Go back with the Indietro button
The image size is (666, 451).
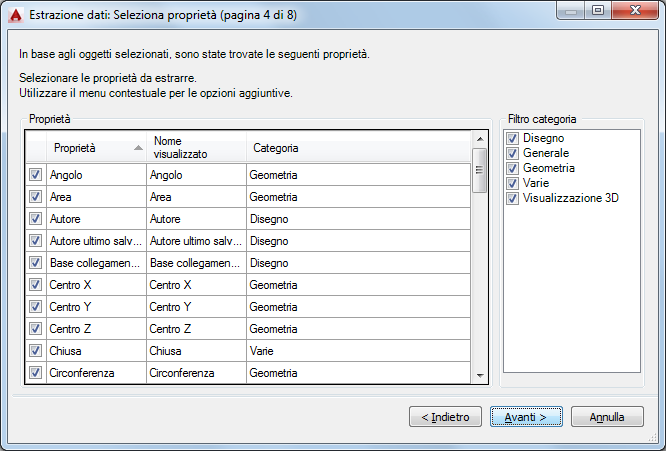click(x=446, y=416)
